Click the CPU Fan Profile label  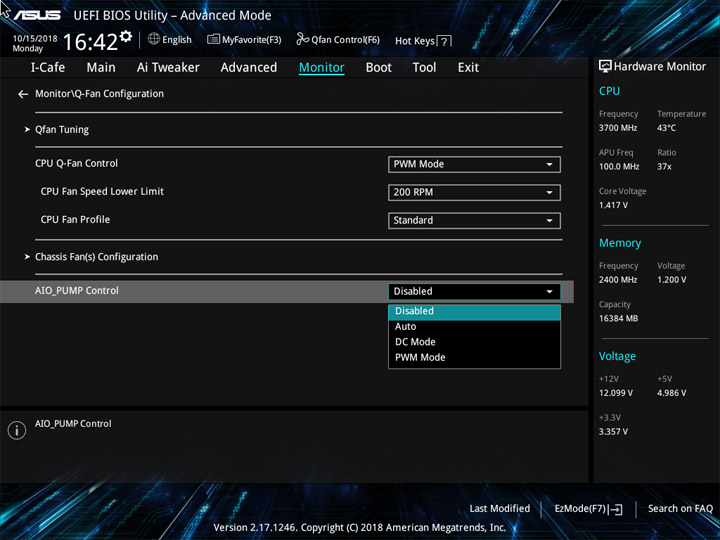pyautogui.click(x=75, y=219)
